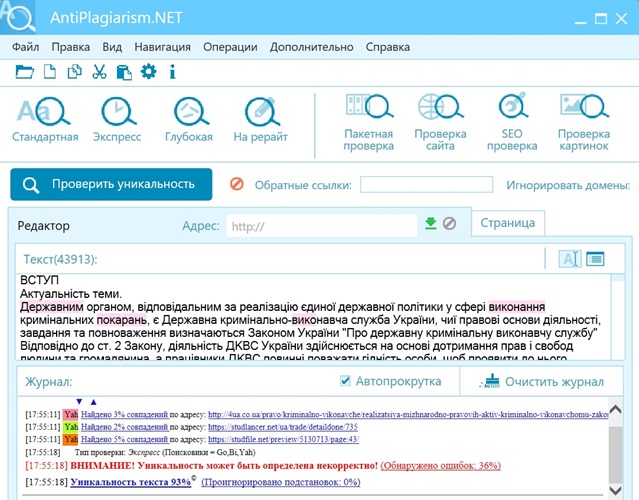Start Пакетная проверка batch check
Image resolution: width=639 pixels, height=500 pixels.
tap(368, 122)
